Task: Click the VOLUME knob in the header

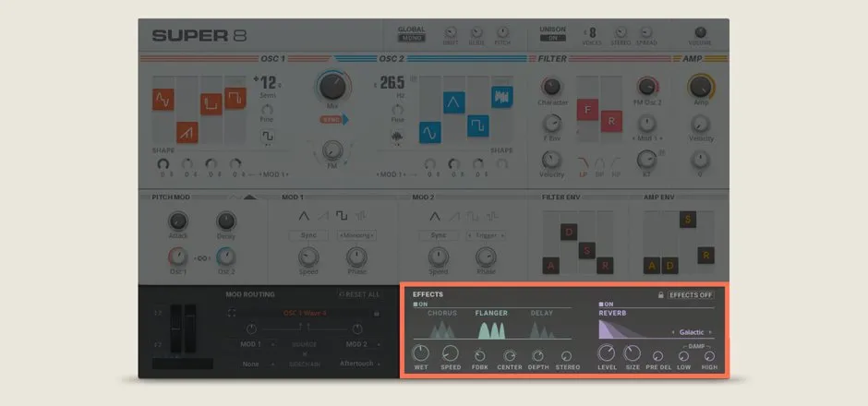Action: click(700, 32)
